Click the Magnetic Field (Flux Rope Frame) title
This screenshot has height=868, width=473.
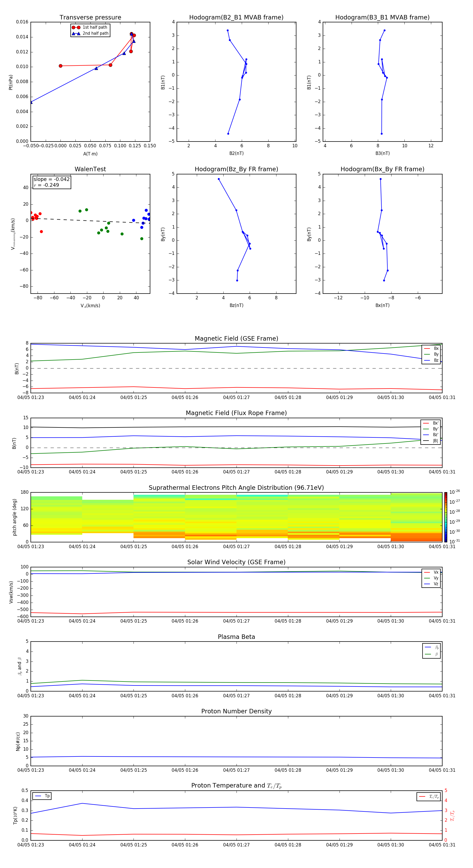click(236, 413)
